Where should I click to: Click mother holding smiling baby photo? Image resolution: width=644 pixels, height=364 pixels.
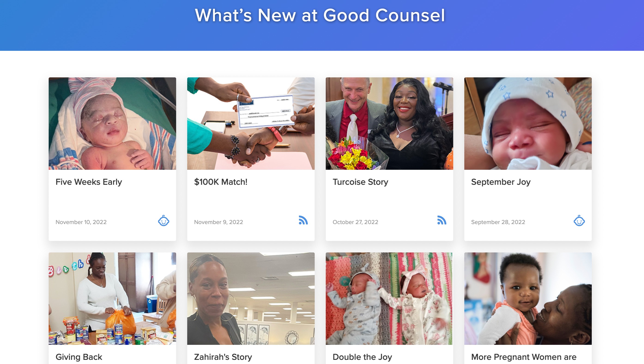tap(528, 298)
